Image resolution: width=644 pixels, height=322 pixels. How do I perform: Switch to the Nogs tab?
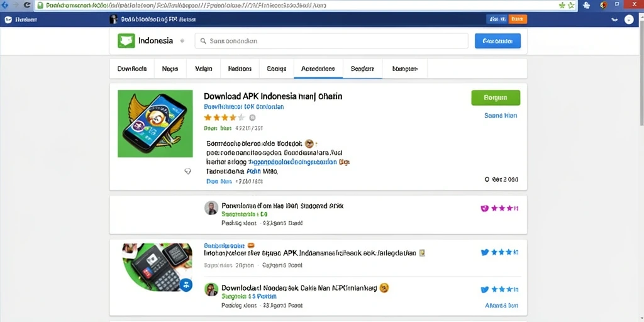[x=170, y=69]
